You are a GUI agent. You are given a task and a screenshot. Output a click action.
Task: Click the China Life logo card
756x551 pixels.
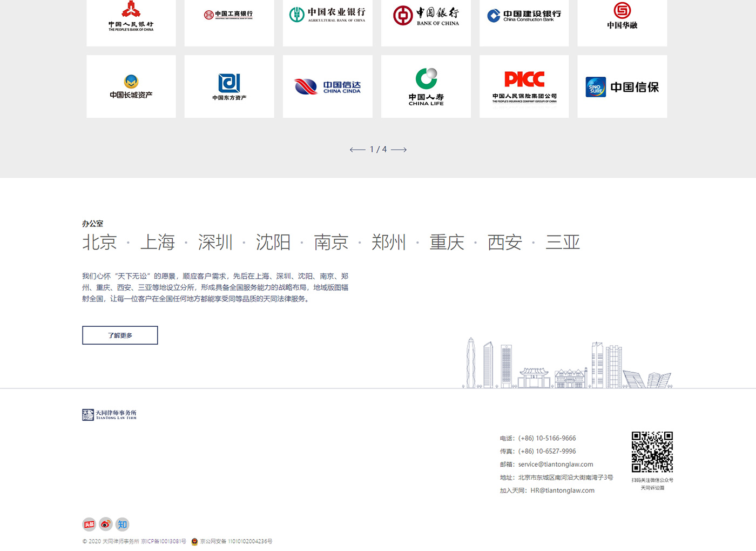pos(426,86)
